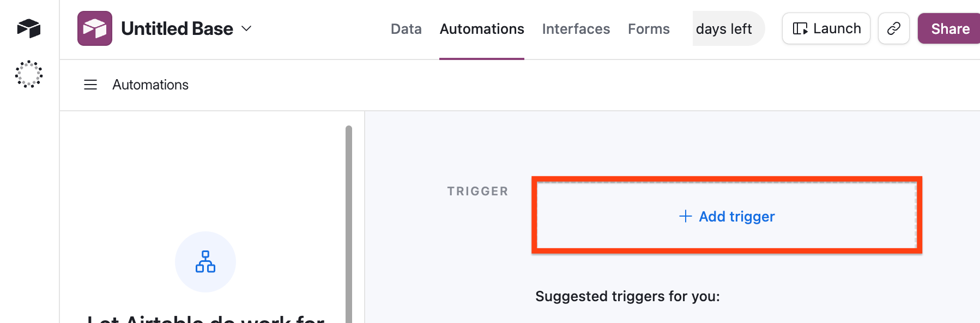
Task: Select the Forms tab
Action: 649,28
